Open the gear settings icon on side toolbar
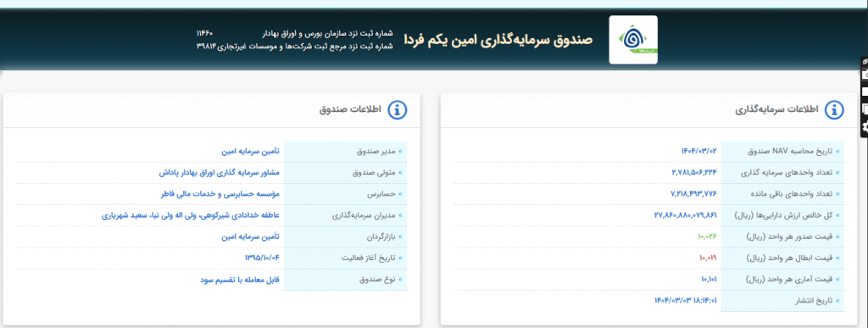The width and height of the screenshot is (868, 328). (x=865, y=126)
